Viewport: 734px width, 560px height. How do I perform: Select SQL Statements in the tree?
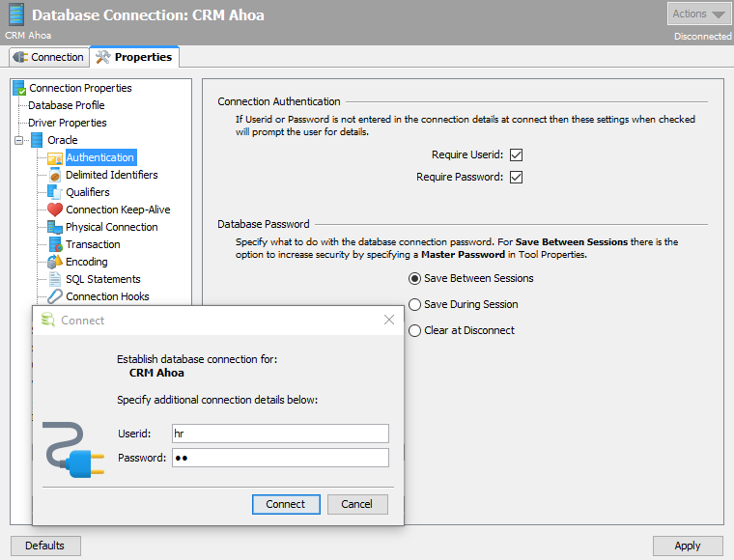(x=102, y=279)
